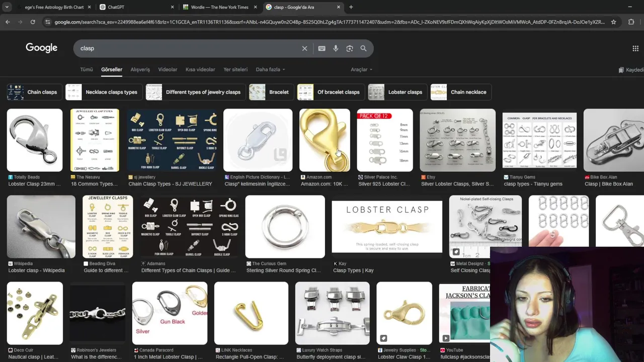Open the Google apps grid icon

635,48
